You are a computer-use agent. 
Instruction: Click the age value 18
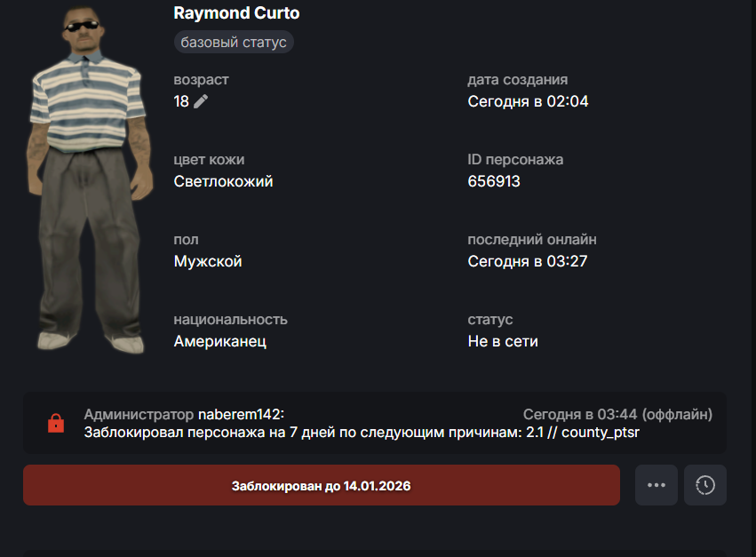(x=181, y=101)
